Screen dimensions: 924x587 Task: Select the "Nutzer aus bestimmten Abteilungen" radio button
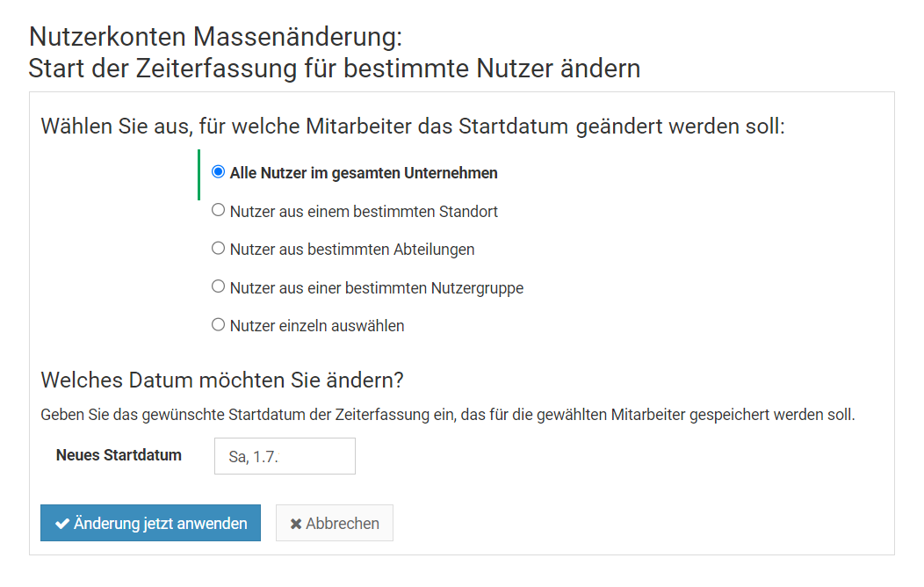219,249
